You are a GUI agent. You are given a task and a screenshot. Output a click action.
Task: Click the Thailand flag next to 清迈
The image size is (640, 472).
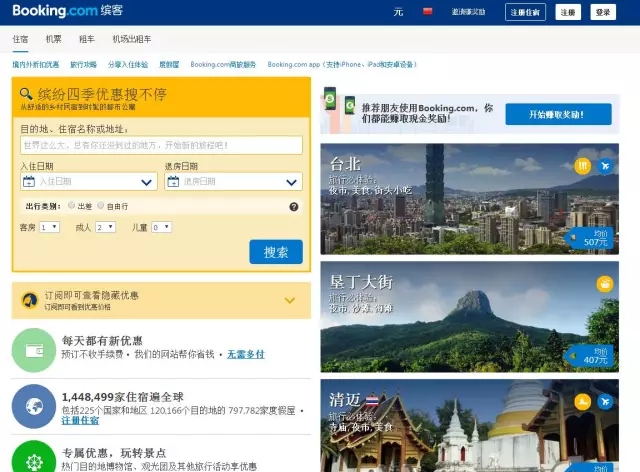coord(372,401)
